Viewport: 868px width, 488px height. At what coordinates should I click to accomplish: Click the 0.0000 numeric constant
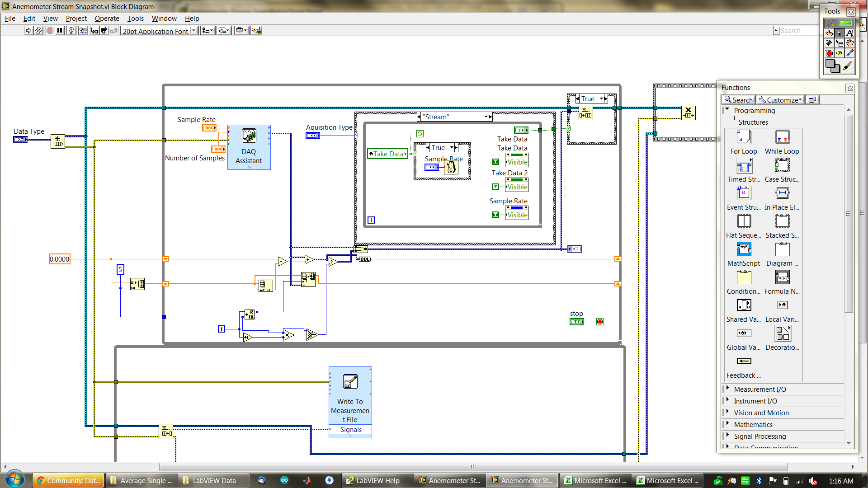[60, 259]
